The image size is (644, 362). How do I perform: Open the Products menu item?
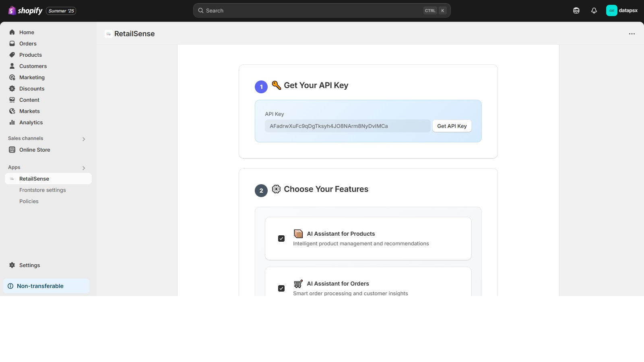[48, 55]
